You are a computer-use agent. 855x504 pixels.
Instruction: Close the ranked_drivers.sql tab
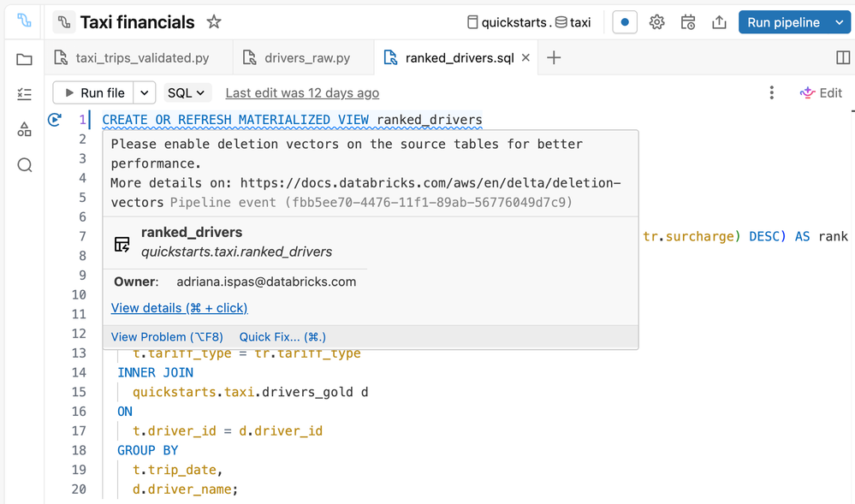(525, 57)
